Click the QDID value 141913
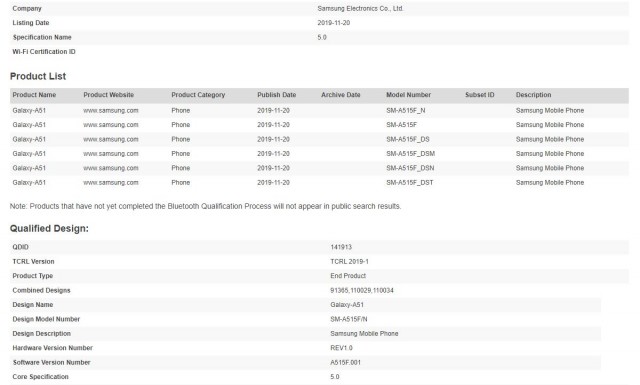Screen dimensions: 640x385 pos(341,247)
